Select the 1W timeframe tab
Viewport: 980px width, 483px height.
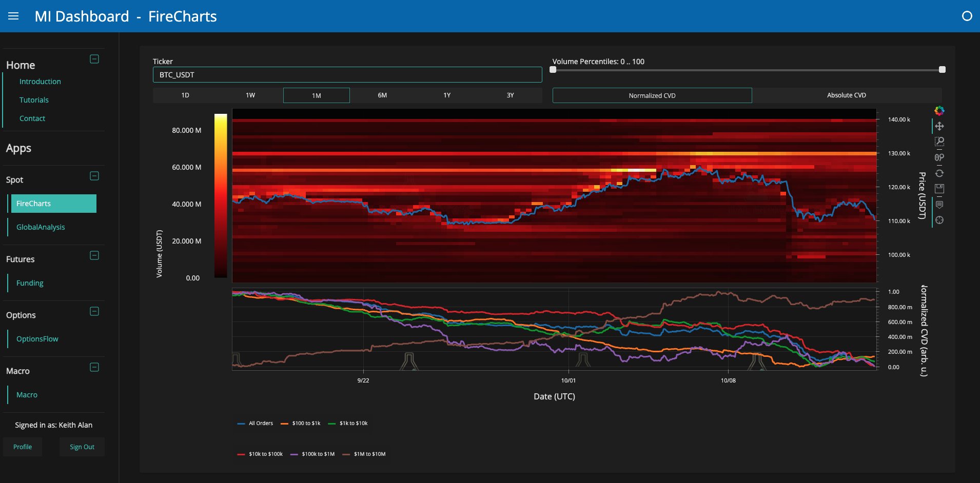(x=250, y=95)
